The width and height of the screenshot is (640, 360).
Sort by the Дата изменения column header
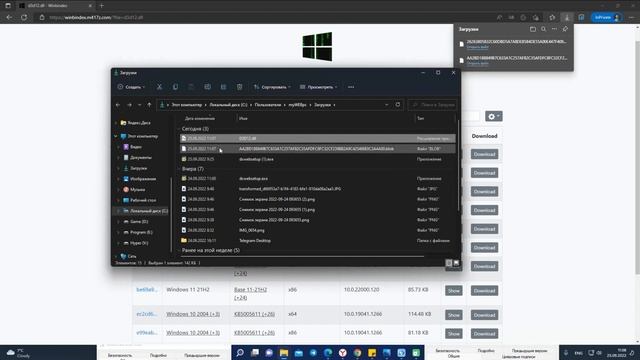(200, 118)
